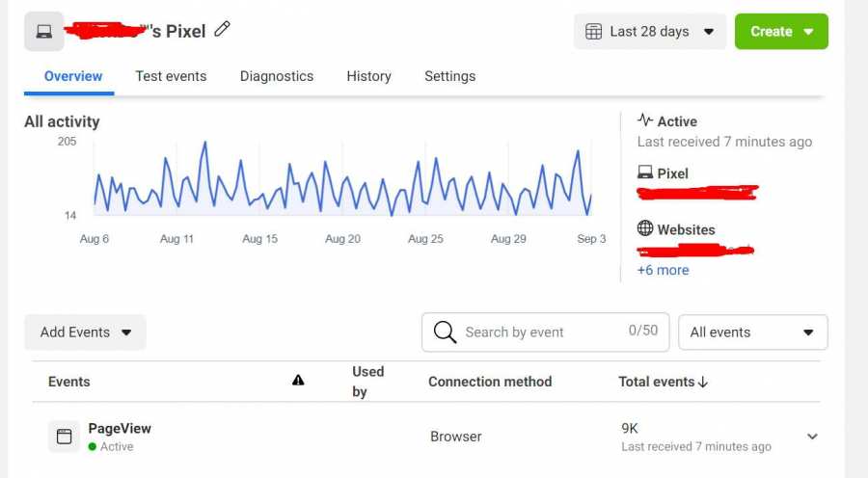The width and height of the screenshot is (868, 478).
Task: Open the Settings tab
Action: pos(449,76)
